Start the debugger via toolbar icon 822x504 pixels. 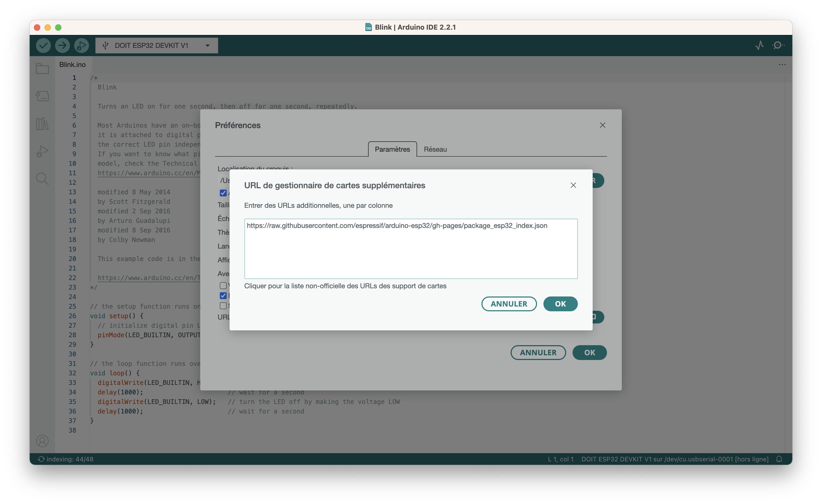pos(81,45)
